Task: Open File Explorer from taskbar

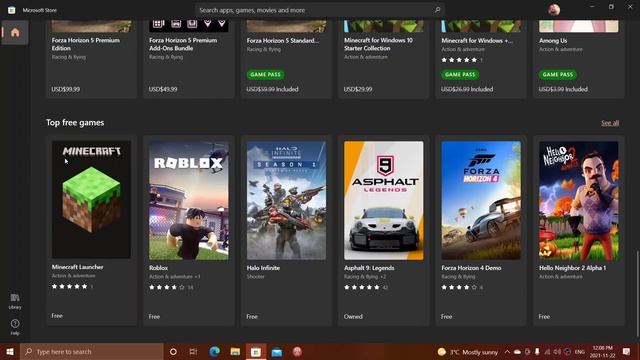Action: (235, 351)
